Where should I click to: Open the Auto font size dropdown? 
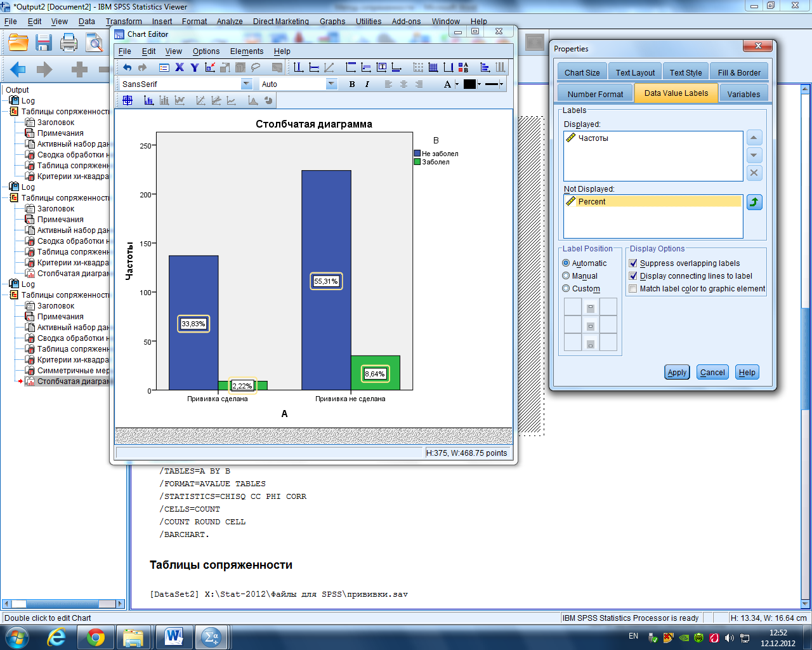pyautogui.click(x=331, y=84)
